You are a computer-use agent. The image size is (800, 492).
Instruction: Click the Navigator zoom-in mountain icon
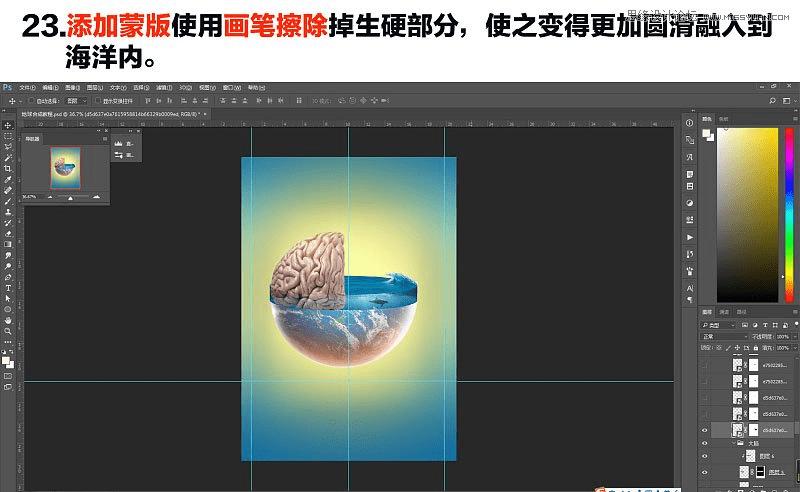(x=96, y=196)
